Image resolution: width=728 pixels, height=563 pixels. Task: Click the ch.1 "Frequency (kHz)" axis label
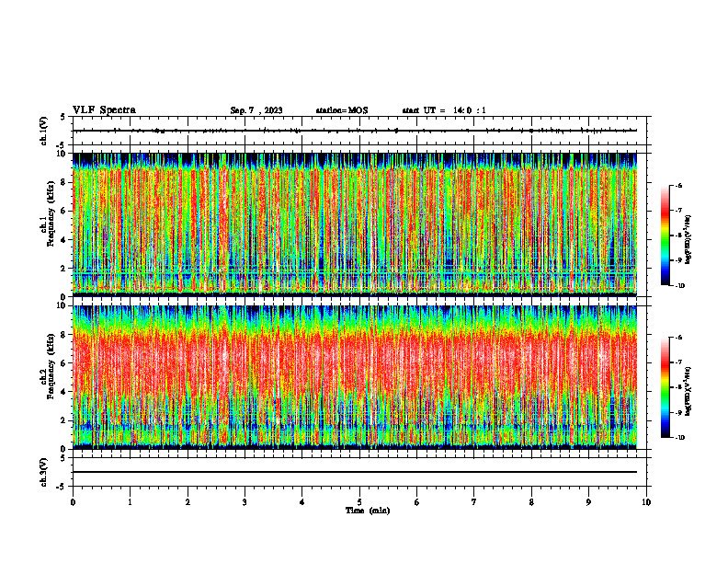pos(51,214)
